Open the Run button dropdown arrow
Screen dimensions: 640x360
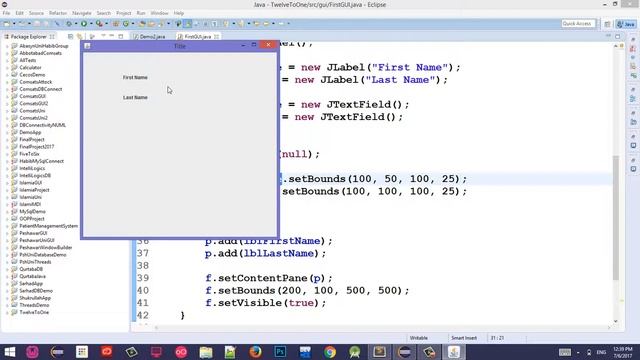click(91, 24)
